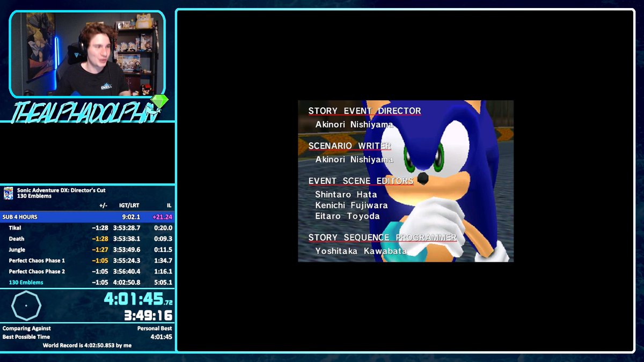
Task: Select the SUB 4 HOURS highlighted row
Action: tap(87, 217)
